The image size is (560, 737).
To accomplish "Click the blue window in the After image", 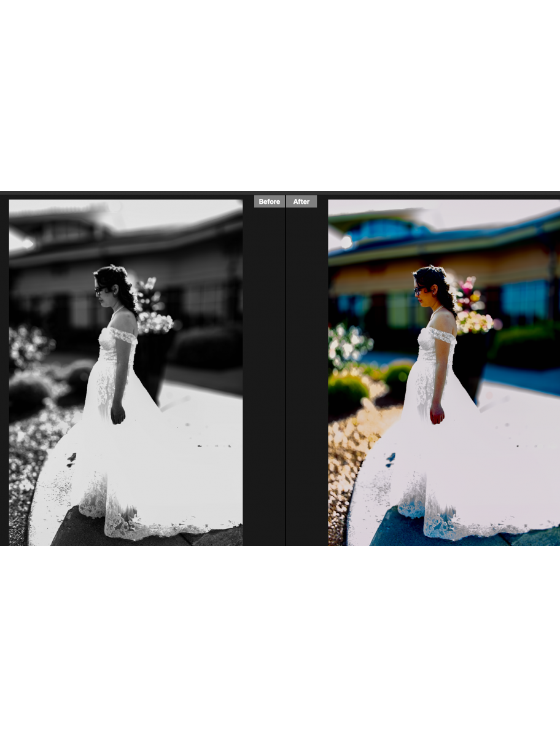I will click(524, 298).
